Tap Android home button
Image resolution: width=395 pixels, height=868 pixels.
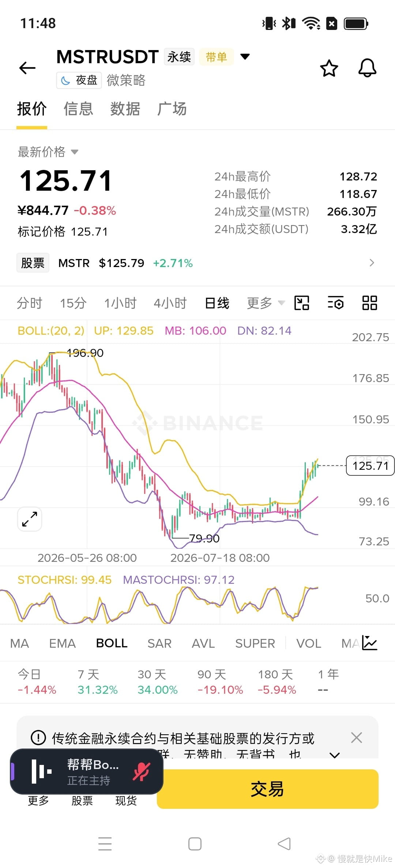(x=195, y=844)
